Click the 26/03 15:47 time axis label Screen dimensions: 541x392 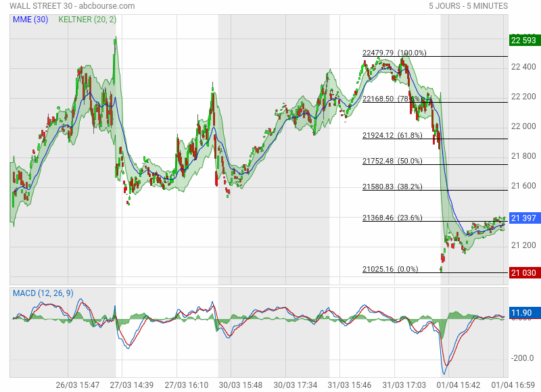pyautogui.click(x=78, y=385)
